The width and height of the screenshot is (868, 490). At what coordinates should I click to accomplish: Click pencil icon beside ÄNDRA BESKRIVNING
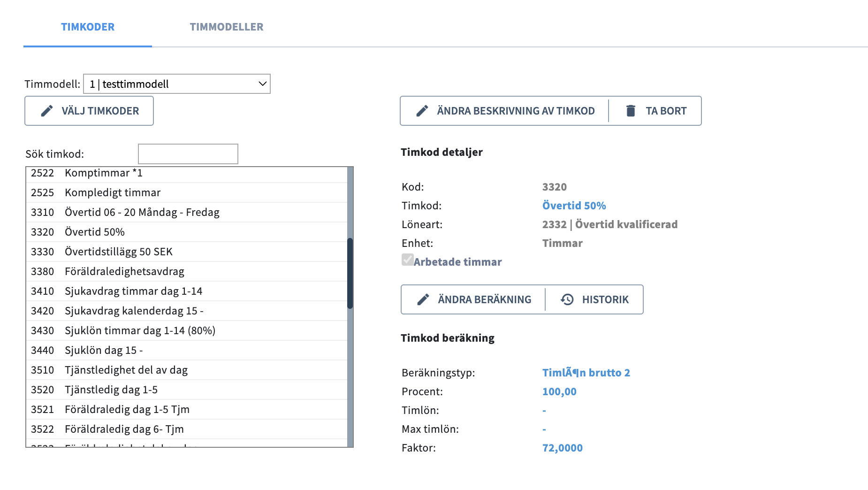(422, 111)
